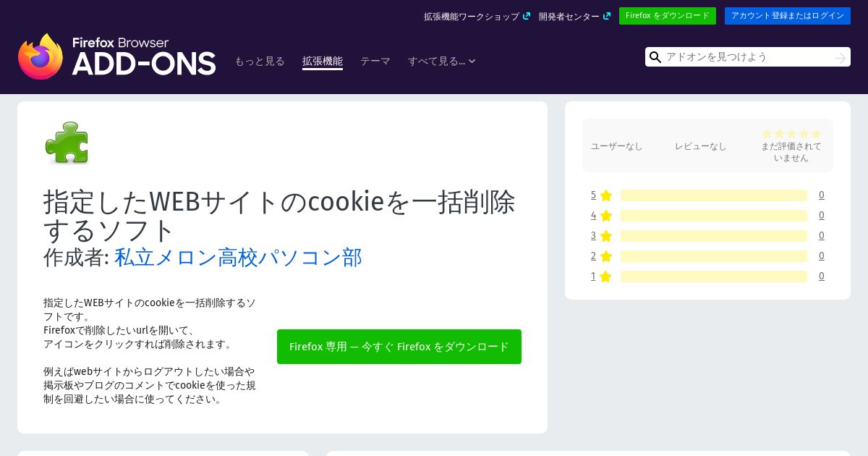The height and width of the screenshot is (456, 868).
Task: Click the yellow star in the 1-star row
Action: click(x=606, y=276)
